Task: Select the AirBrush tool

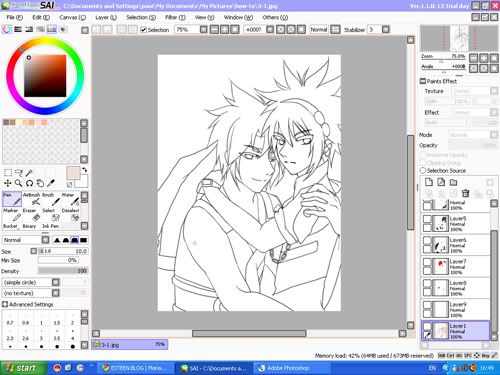Action: pos(32,199)
